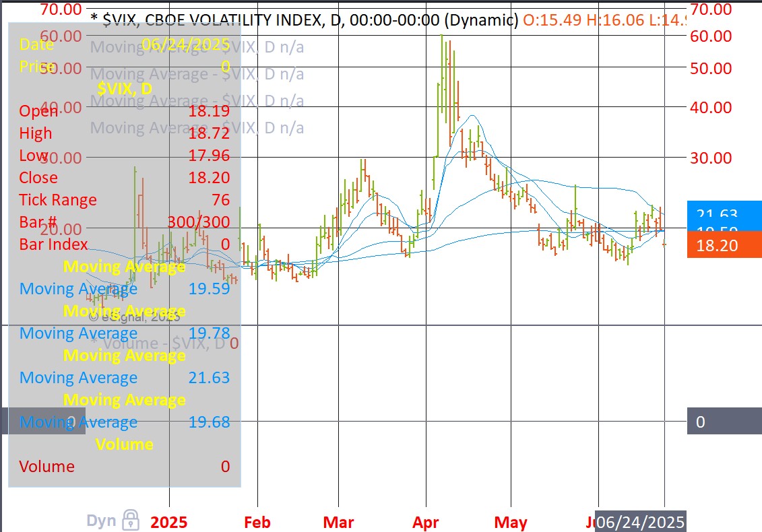Click the orange 18.20 last-price marker

pyautogui.click(x=724, y=245)
